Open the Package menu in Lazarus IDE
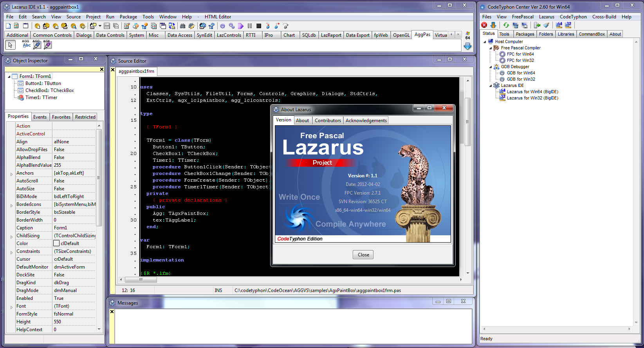The image size is (644, 348). (128, 17)
